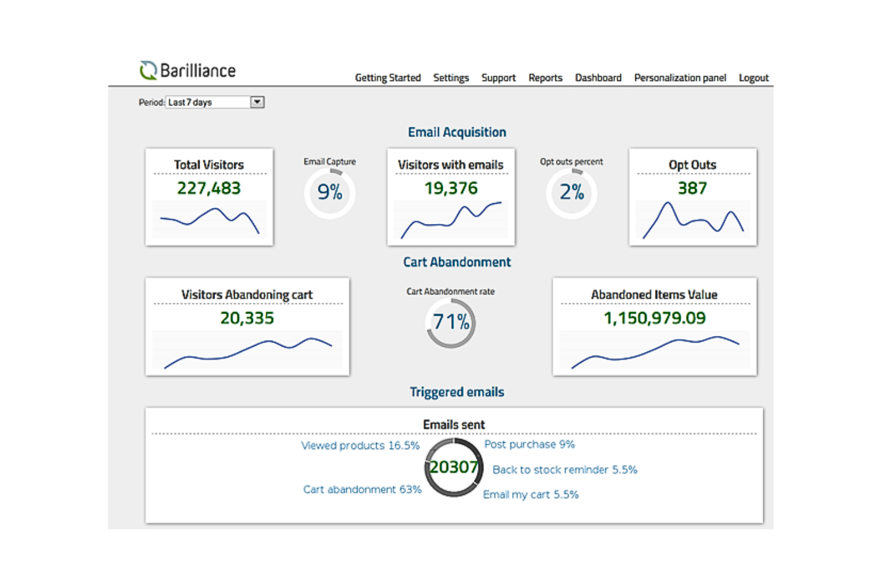Click the Cart abandonment 63% segment label

(362, 489)
